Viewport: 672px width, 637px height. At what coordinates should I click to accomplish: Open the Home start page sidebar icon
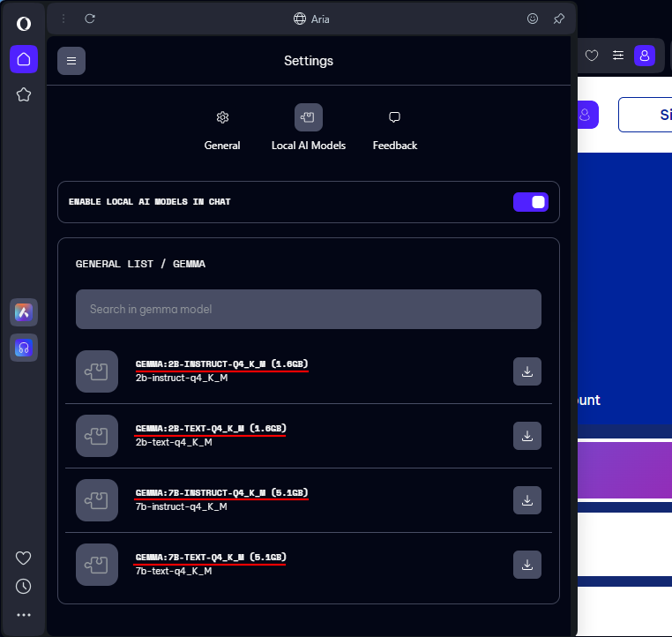[24, 59]
